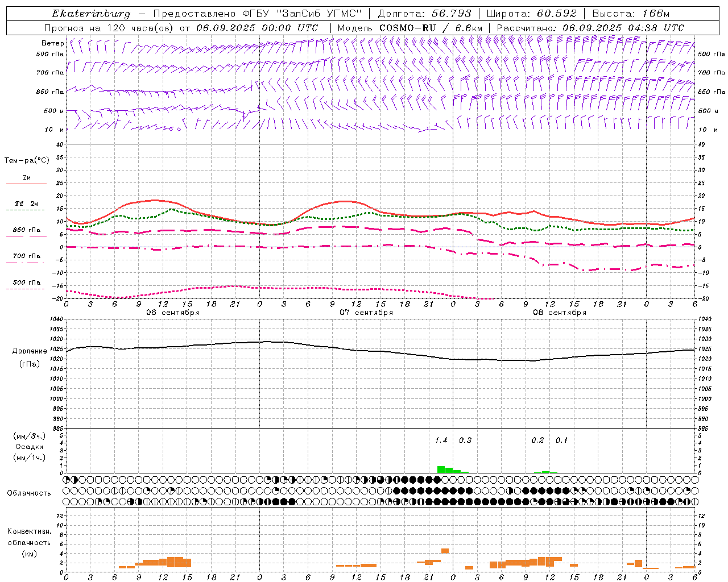The width and height of the screenshot is (728, 582).
Task: Click the "06 сентября" date label
Action: coord(173,313)
